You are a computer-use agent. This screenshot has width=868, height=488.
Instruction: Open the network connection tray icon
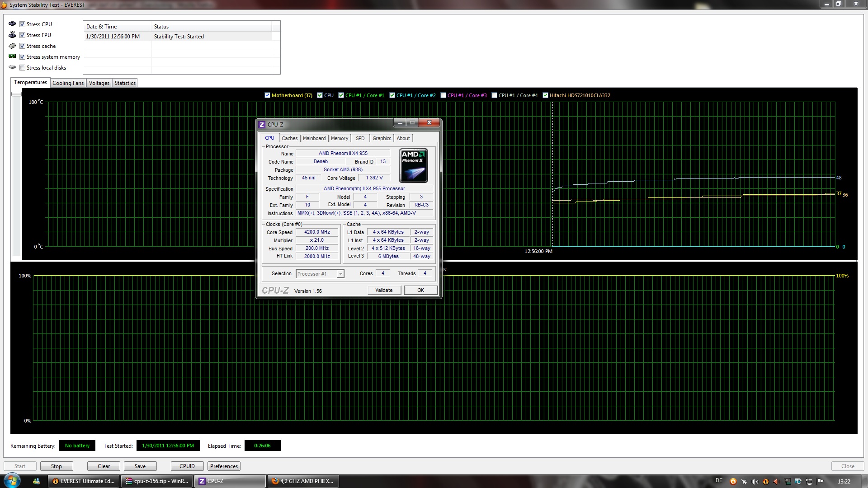(809, 481)
